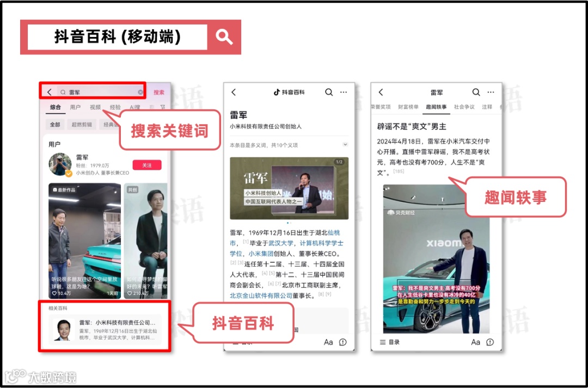Clear the 雷军 search field text
The width and height of the screenshot is (588, 388).
[140, 92]
